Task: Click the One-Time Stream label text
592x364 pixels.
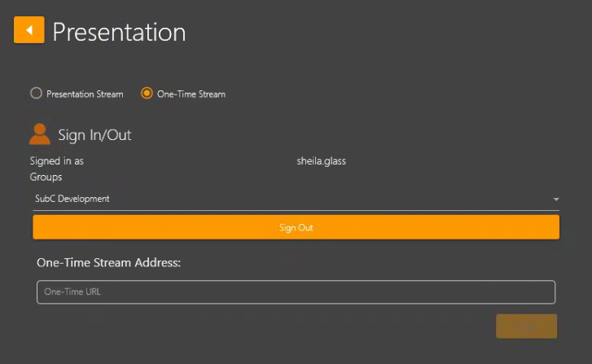Action: click(x=191, y=94)
